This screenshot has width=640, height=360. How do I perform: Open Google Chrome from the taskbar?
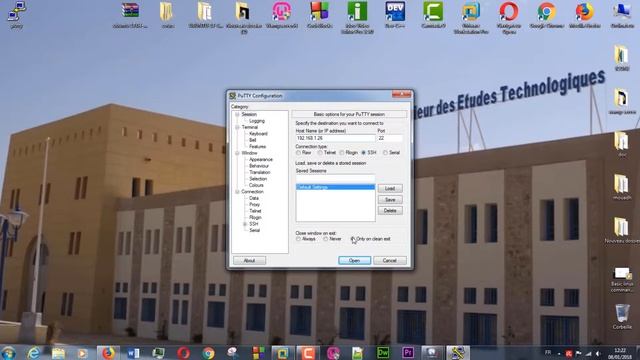(208, 353)
